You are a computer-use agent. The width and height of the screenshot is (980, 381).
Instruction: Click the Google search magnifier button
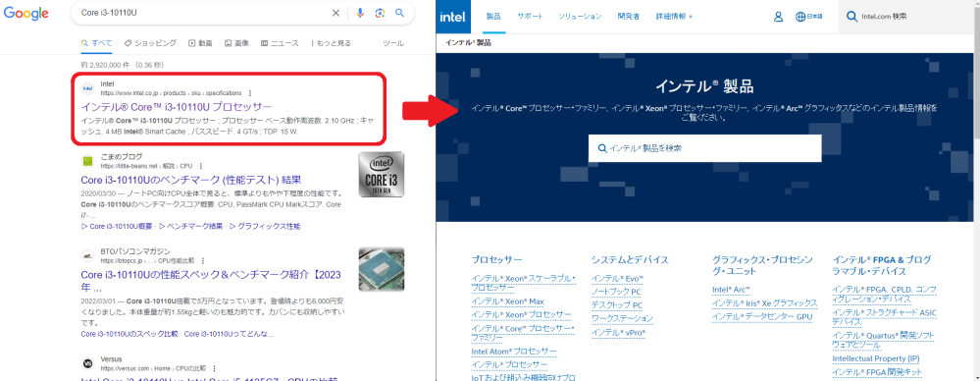[400, 13]
